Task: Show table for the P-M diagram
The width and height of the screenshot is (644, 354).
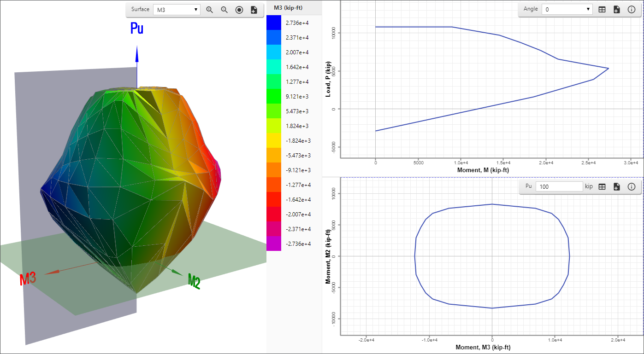Action: (x=602, y=9)
